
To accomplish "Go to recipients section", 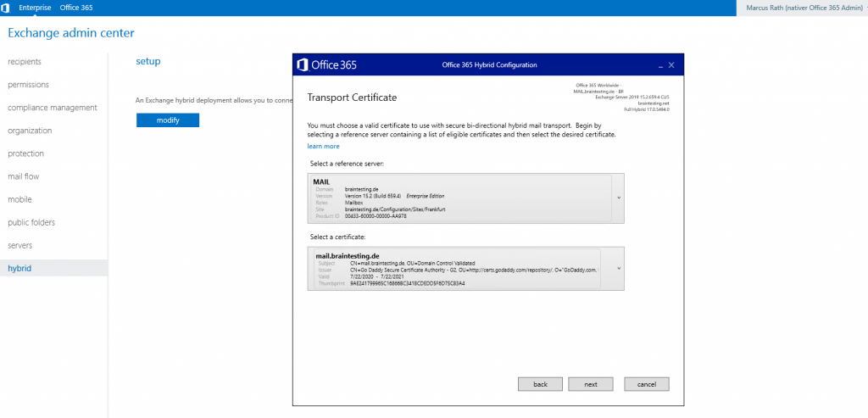I will [x=25, y=61].
